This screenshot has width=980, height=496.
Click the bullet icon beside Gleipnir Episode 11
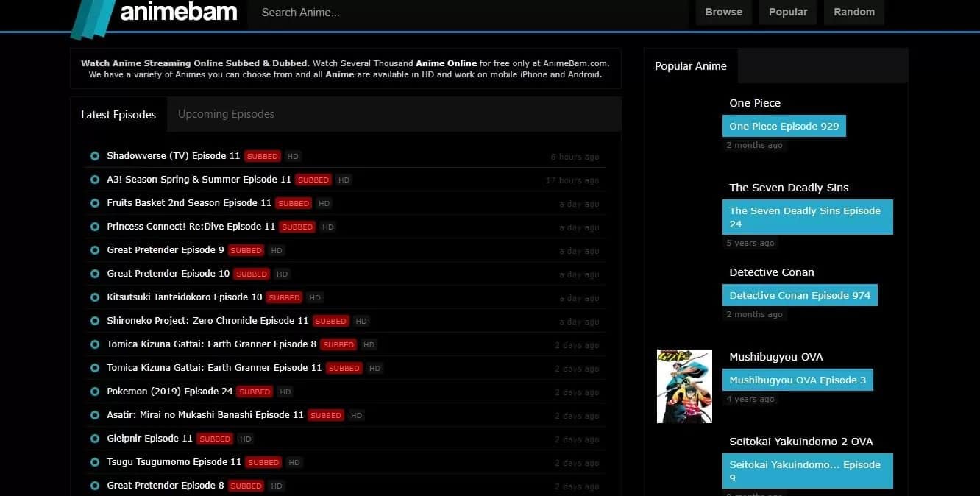[x=95, y=439]
